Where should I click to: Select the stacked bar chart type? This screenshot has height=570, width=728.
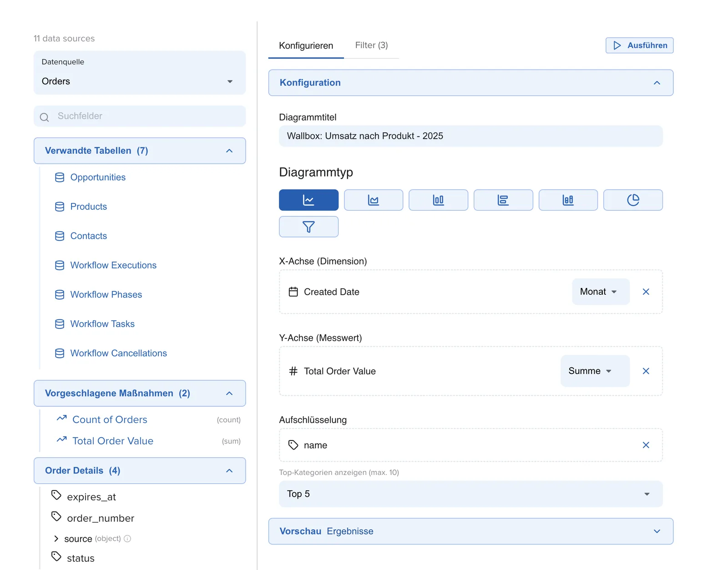tap(568, 200)
